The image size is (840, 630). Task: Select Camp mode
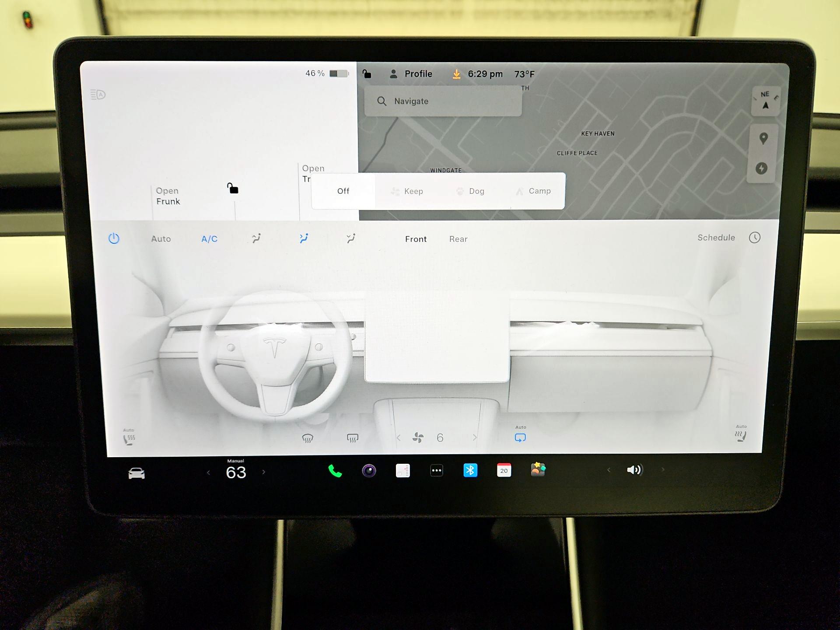tap(533, 191)
